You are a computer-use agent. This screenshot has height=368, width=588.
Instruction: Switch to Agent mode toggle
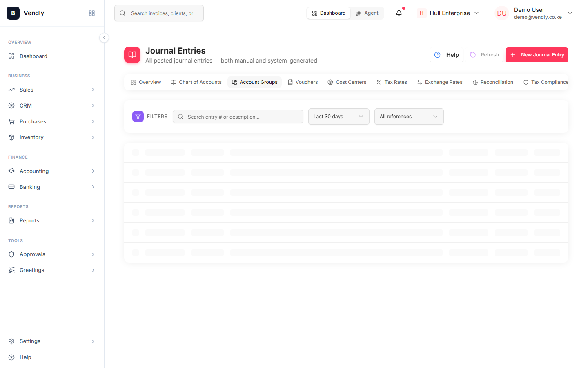[367, 13]
